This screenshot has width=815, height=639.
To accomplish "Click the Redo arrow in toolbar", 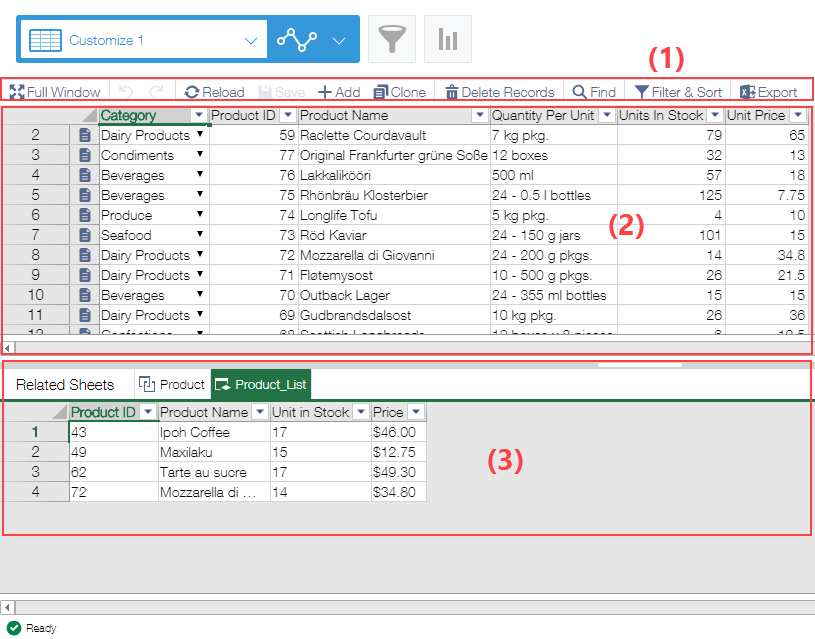I will pos(156,92).
